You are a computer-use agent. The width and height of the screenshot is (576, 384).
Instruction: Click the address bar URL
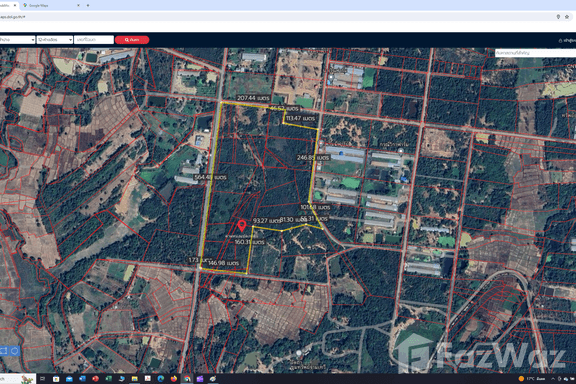[12, 17]
